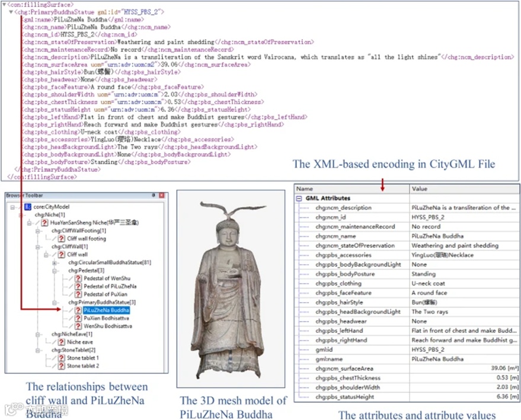Click the question-mark icon beside PuXian Bodhisattva

point(78,318)
